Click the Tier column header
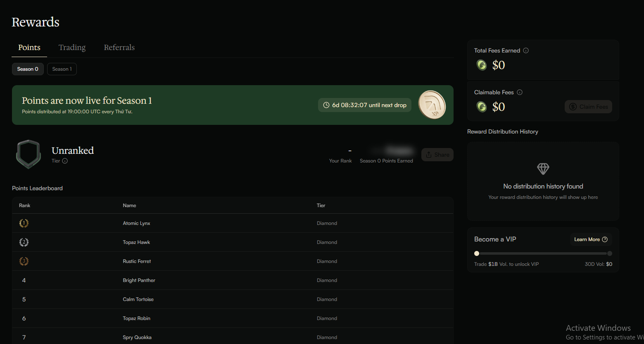Image resolution: width=644 pixels, height=344 pixels. tap(321, 205)
